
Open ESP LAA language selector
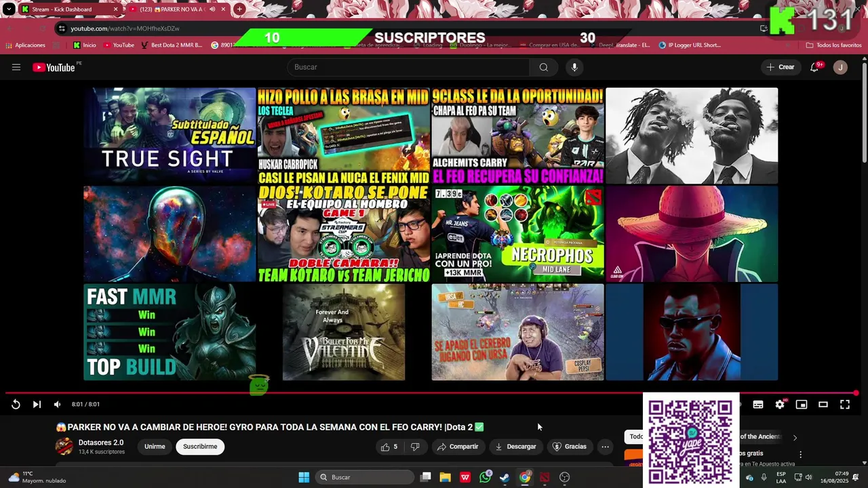[x=781, y=477]
